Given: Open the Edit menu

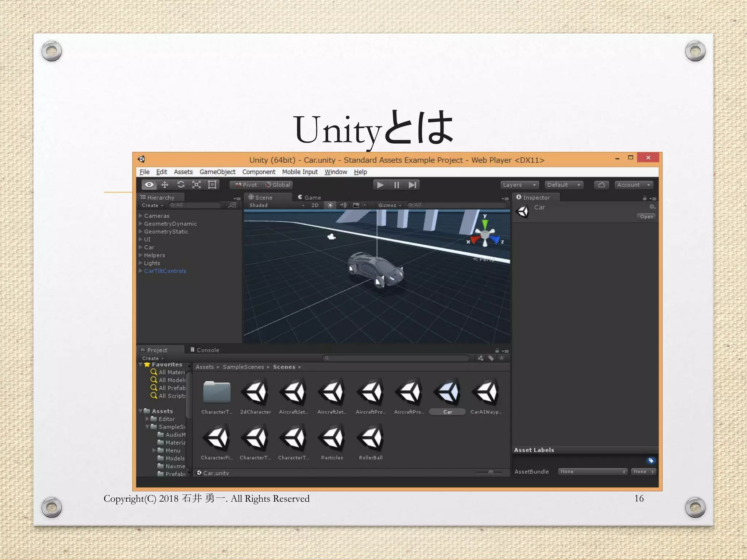Looking at the screenshot, I should (162, 172).
